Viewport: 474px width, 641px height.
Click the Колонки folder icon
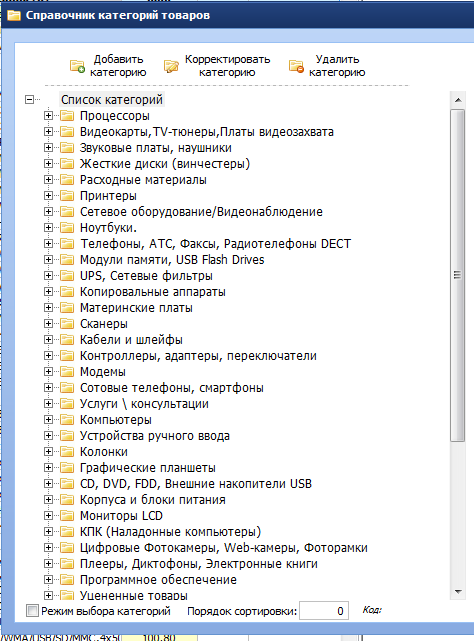click(67, 452)
